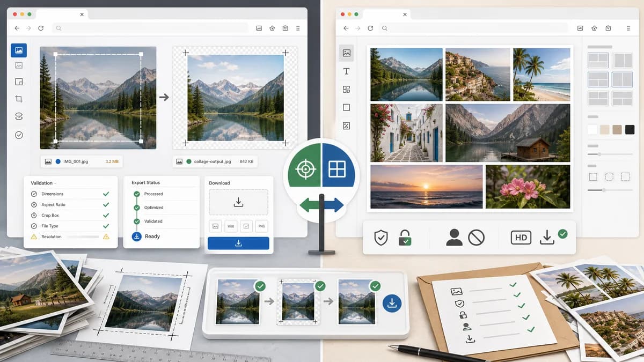Click the blue grid icon in center circle
The image size is (644, 362).
click(x=338, y=170)
